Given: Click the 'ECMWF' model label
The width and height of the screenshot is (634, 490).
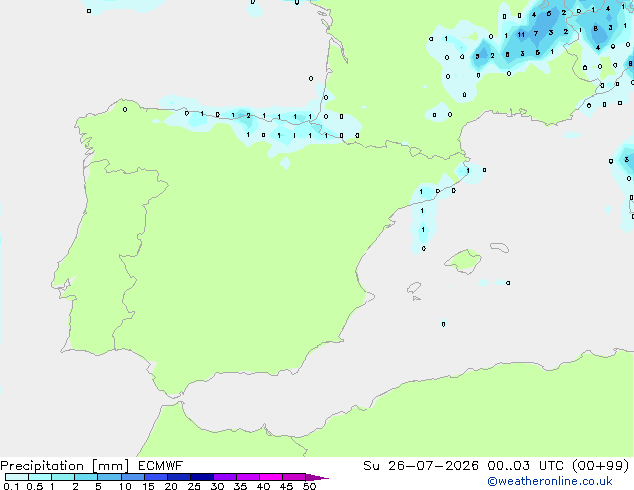Looking at the screenshot, I should point(161,466).
